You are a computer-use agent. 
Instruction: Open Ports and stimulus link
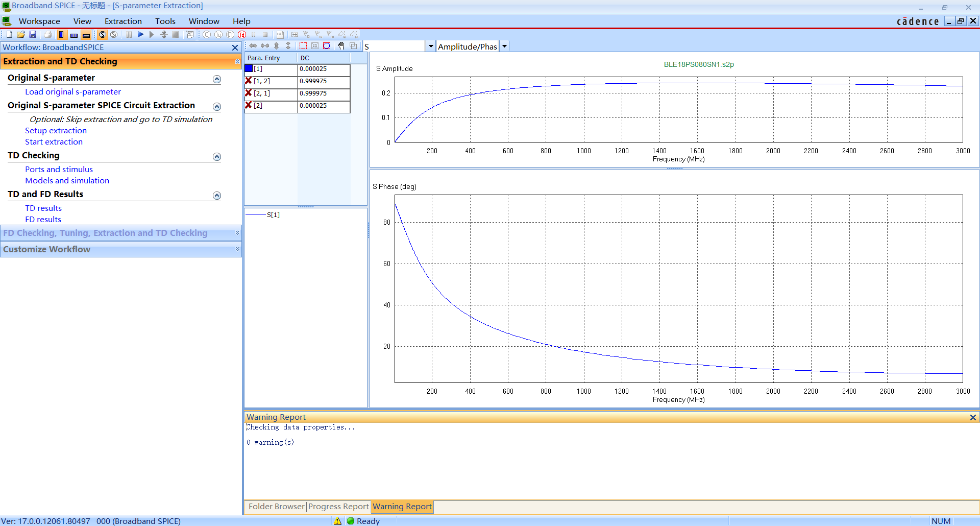coord(59,170)
